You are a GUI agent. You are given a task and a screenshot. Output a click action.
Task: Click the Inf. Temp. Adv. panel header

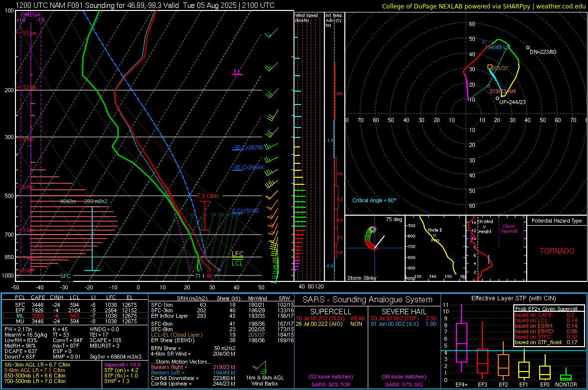pyautogui.click(x=334, y=20)
